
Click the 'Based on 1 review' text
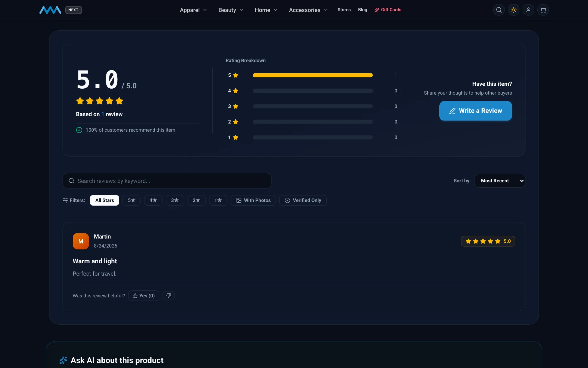(99, 114)
